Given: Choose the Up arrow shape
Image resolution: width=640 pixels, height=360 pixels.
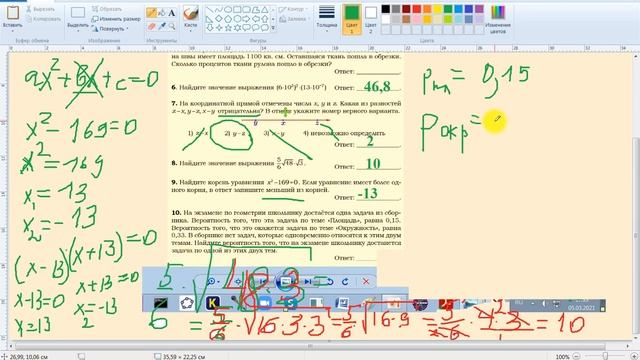Looking at the screenshot, I should (x=264, y=19).
